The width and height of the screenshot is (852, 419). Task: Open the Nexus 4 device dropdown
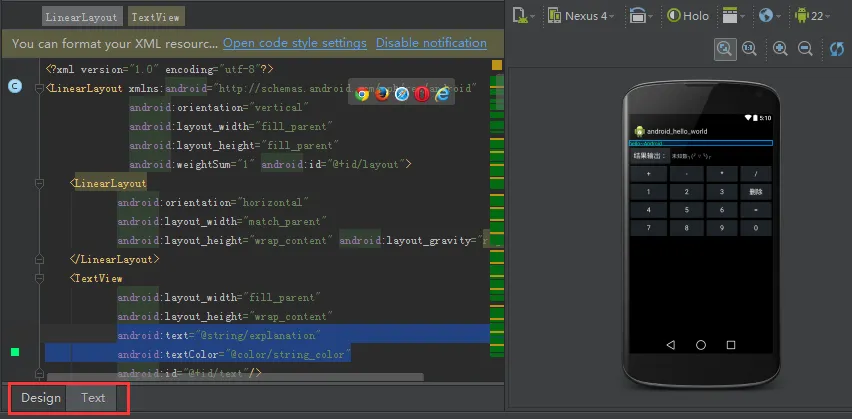pyautogui.click(x=581, y=16)
